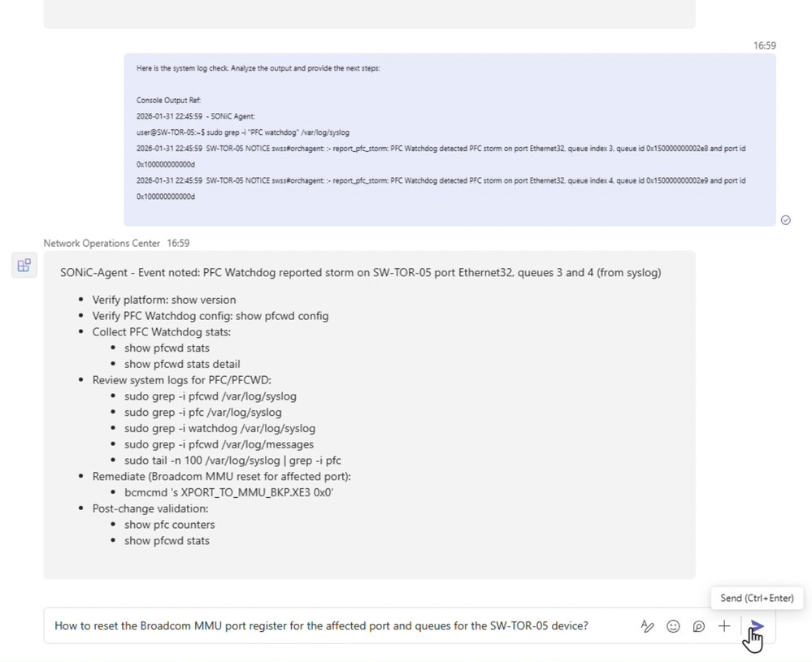Screen dimensions: 812x662
Task: Click the plus icon to add an attachment
Action: click(x=723, y=625)
